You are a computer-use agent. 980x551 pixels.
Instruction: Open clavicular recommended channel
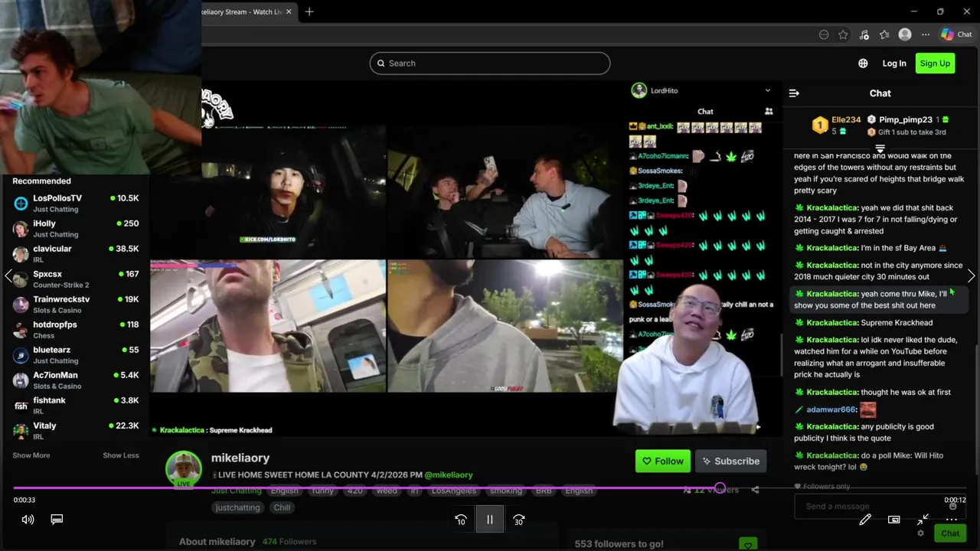click(x=76, y=254)
